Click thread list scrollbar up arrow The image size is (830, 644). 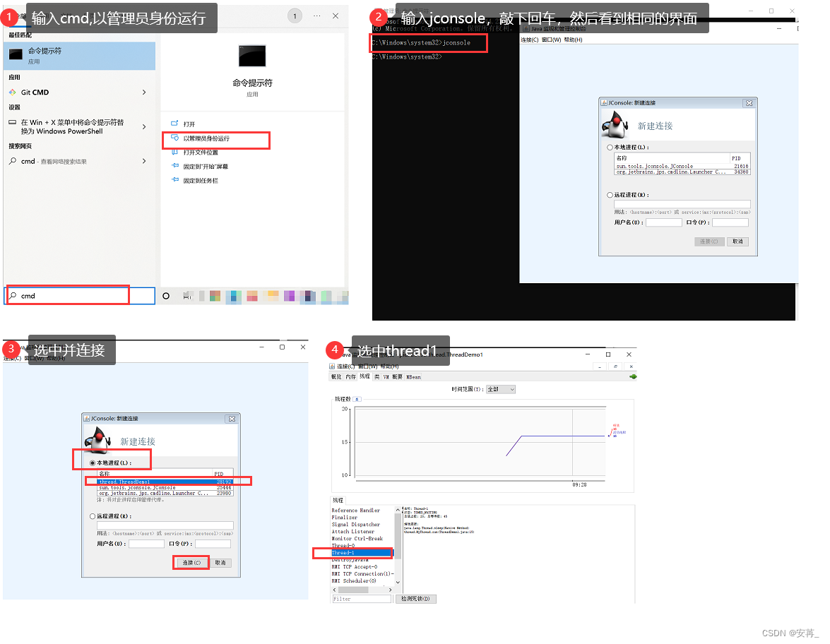pyautogui.click(x=398, y=510)
